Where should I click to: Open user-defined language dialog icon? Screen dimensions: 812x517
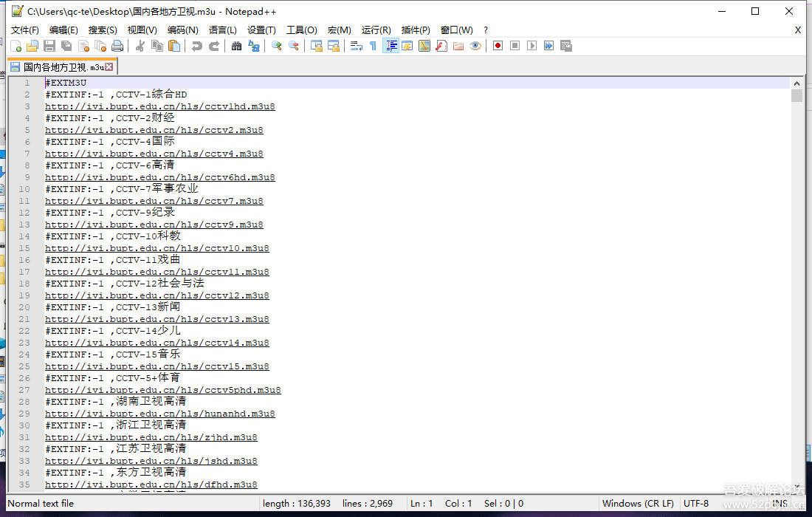(x=407, y=46)
